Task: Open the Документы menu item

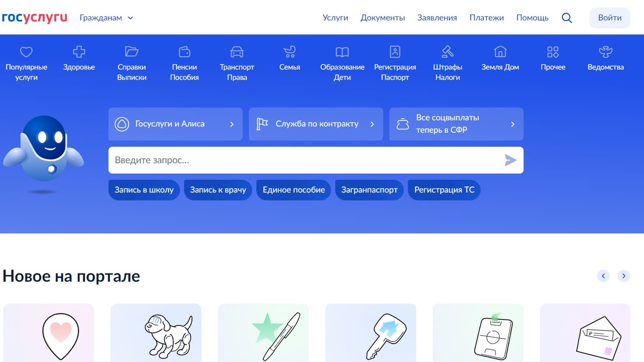Action: point(383,18)
